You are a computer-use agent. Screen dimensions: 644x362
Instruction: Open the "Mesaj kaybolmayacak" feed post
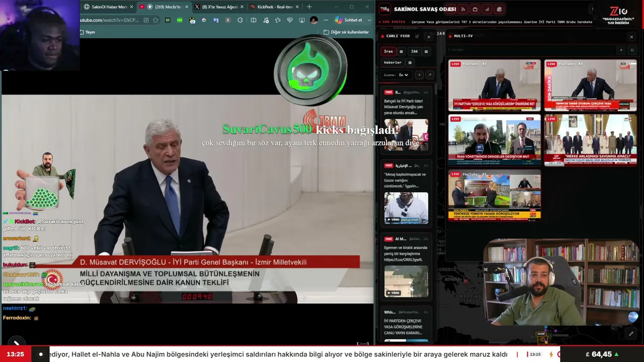(406, 193)
